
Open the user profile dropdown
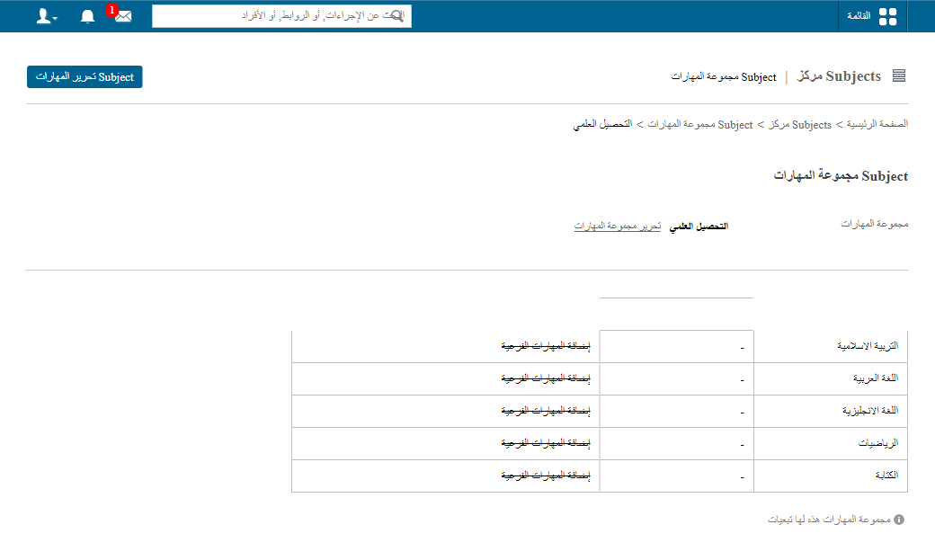(47, 16)
